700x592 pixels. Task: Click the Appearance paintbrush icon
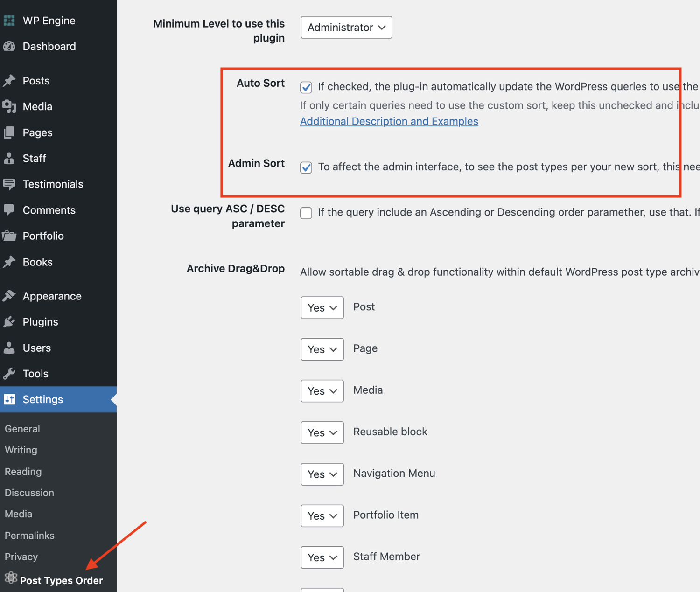point(9,296)
